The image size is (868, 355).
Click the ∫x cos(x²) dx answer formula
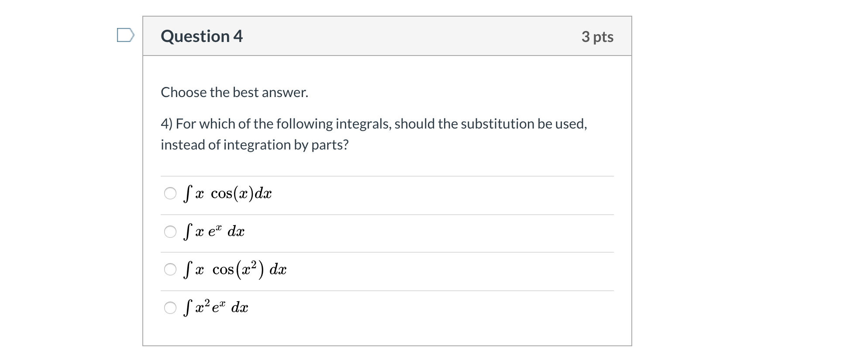(235, 269)
